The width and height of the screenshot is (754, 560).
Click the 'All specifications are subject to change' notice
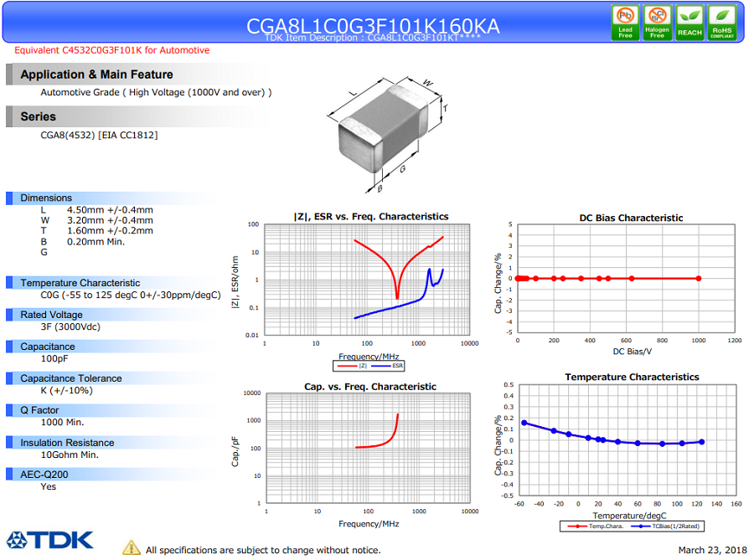point(263,551)
